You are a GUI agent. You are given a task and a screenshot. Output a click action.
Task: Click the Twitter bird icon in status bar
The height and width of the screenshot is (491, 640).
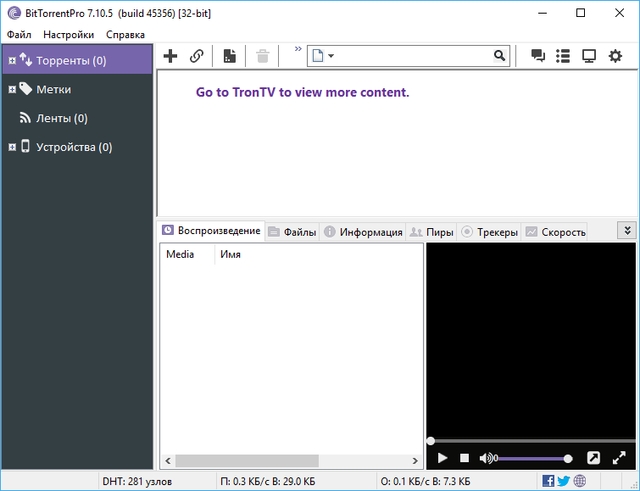coord(564,481)
